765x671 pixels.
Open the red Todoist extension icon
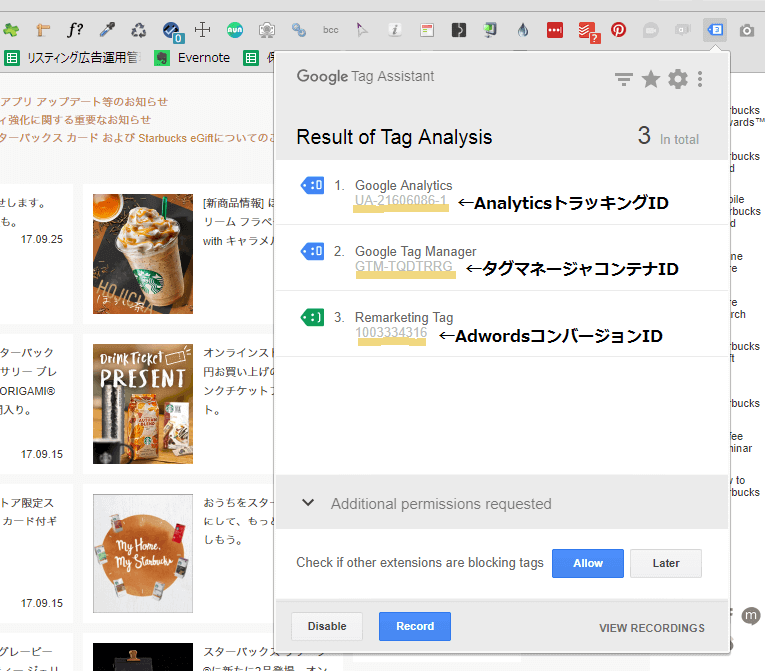tap(588, 32)
